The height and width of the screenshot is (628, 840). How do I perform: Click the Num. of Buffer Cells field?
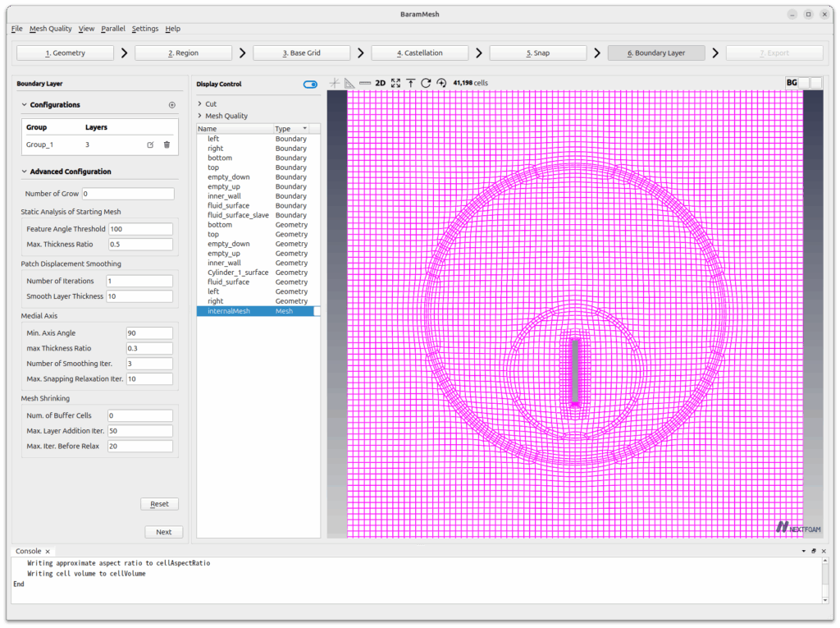click(139, 415)
